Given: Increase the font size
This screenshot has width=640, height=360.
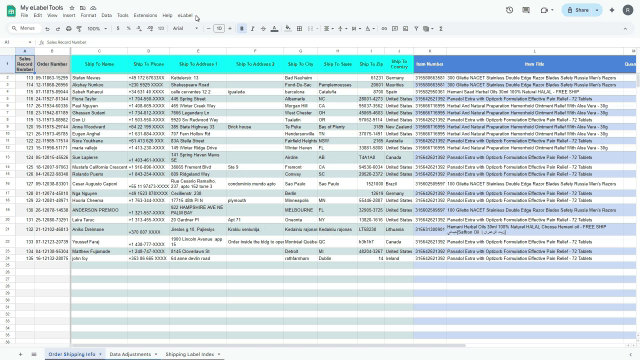Looking at the screenshot, I should pyautogui.click(x=230, y=29).
